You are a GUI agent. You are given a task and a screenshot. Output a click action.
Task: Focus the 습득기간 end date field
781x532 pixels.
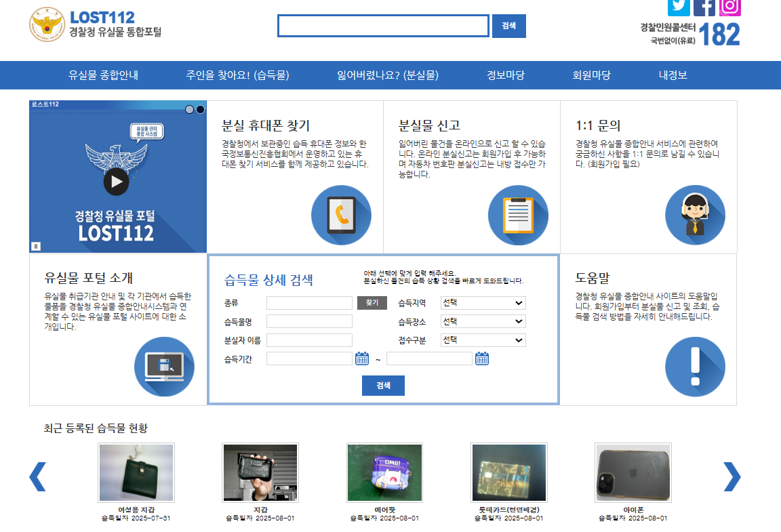tap(429, 359)
